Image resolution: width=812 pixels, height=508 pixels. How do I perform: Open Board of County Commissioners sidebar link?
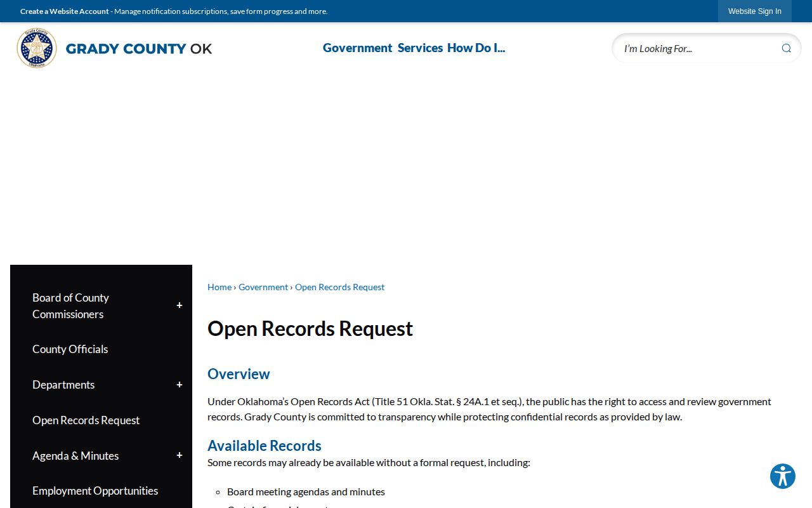[x=70, y=305]
